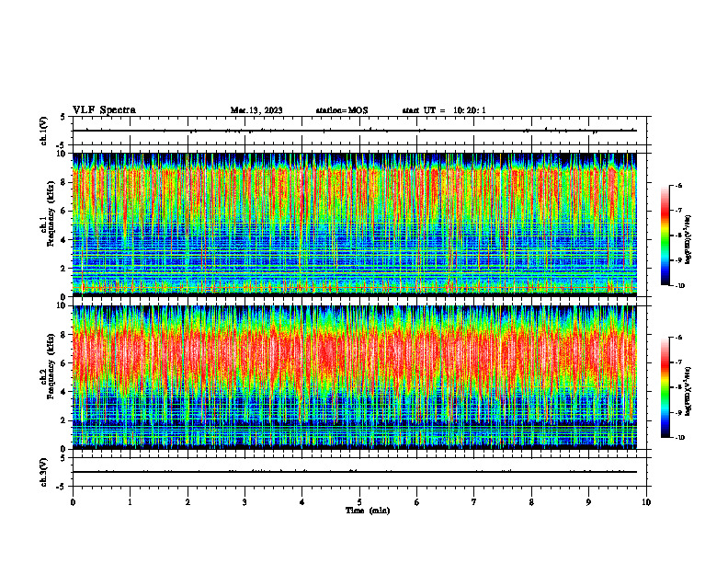Click the "10" tick on the time axis

tap(646, 502)
